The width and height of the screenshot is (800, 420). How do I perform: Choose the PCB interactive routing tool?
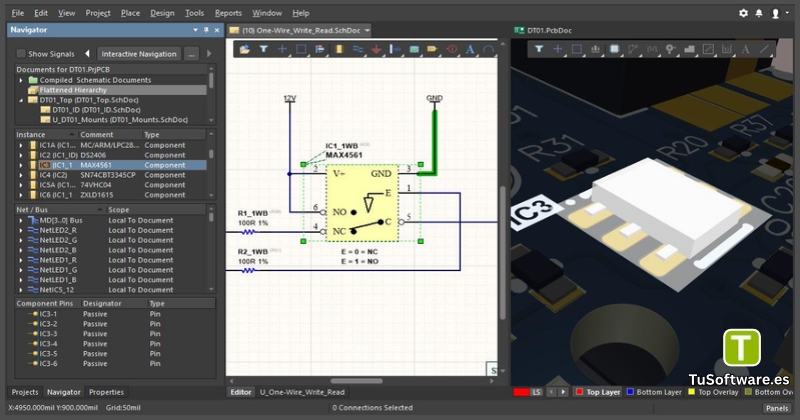(633, 49)
